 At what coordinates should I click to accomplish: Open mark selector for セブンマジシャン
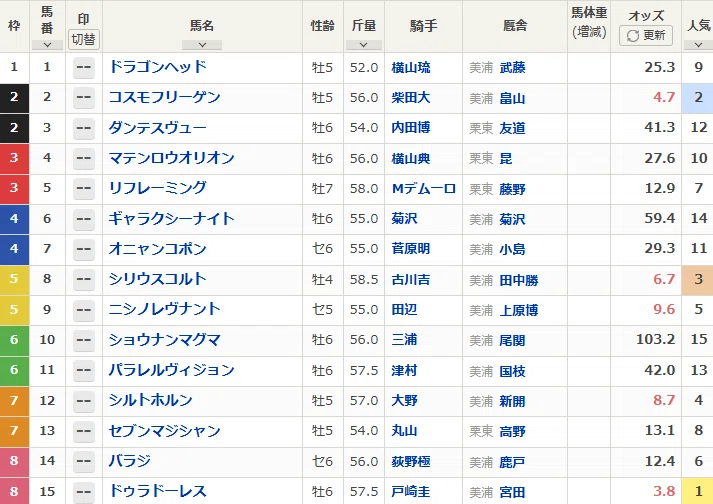84,431
